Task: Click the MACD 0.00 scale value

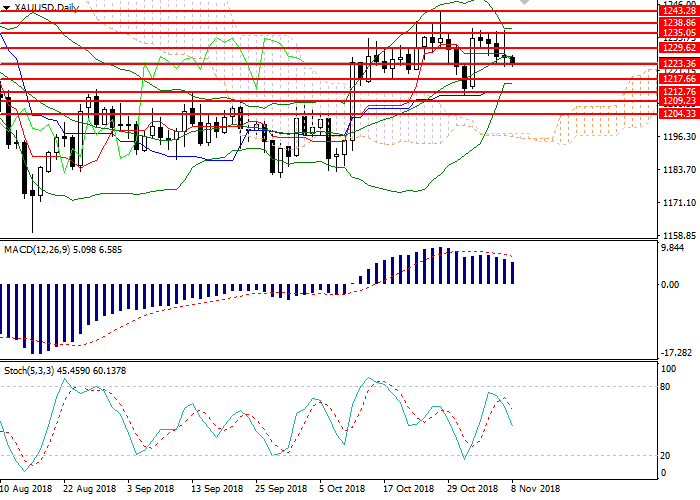Action: coord(670,284)
